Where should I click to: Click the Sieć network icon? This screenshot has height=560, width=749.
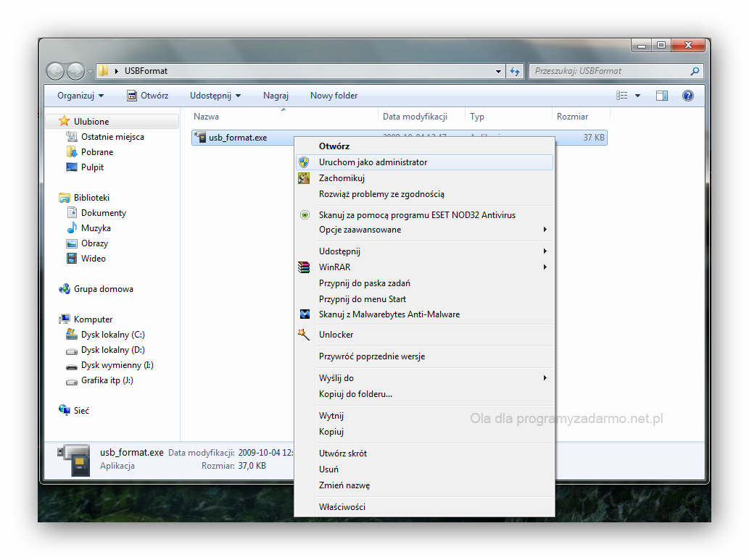point(64,410)
